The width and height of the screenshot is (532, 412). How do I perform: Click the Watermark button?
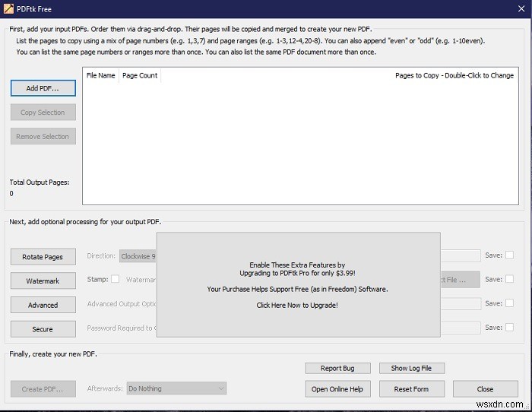click(43, 281)
